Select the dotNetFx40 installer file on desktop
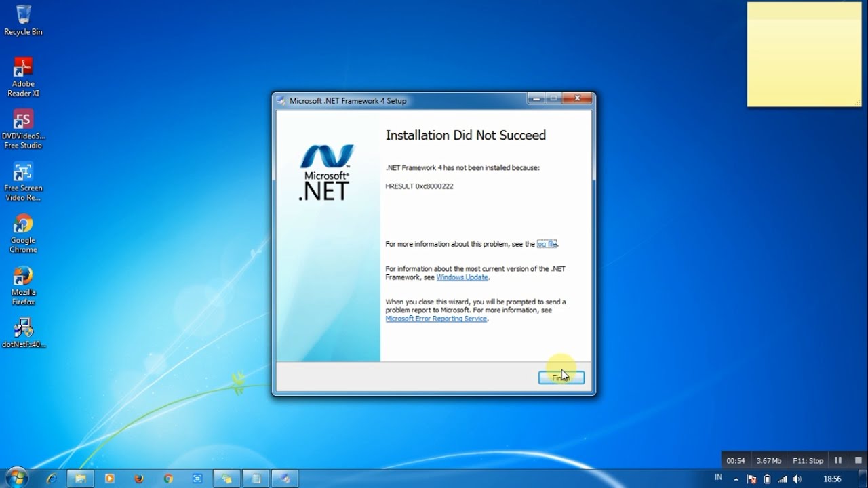 pos(23,333)
